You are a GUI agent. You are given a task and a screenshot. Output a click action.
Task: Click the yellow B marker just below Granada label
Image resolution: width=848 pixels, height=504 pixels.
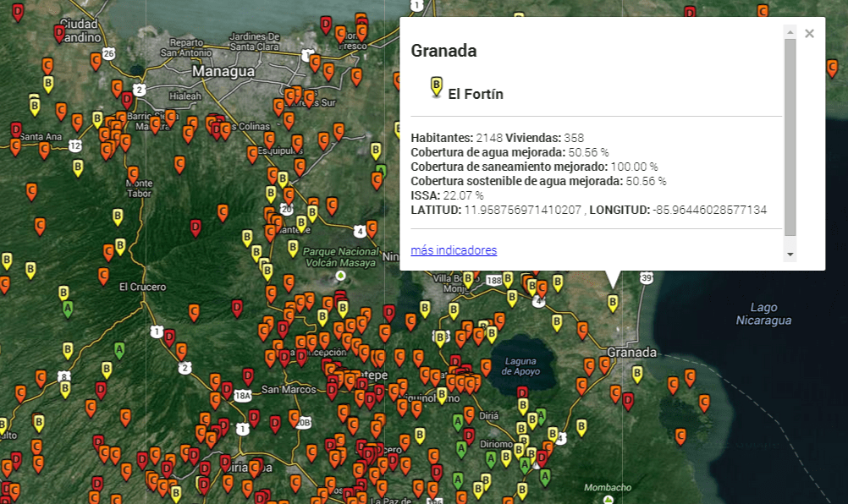(x=637, y=373)
